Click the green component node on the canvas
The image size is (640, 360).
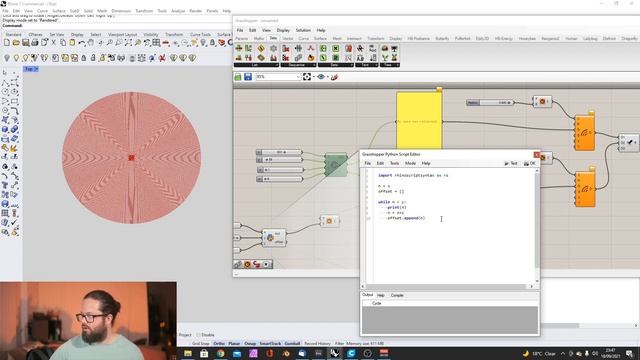[336, 165]
